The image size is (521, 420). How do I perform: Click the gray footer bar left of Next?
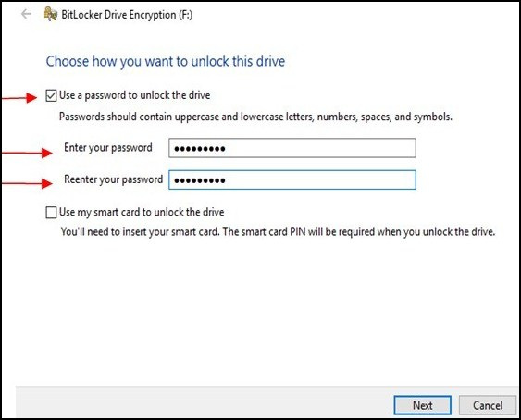205,401
